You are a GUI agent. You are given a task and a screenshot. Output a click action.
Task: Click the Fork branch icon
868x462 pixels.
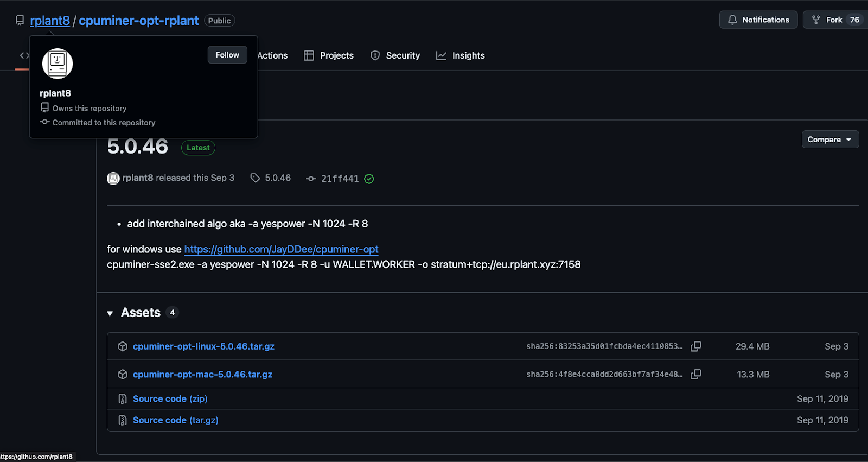tap(816, 20)
